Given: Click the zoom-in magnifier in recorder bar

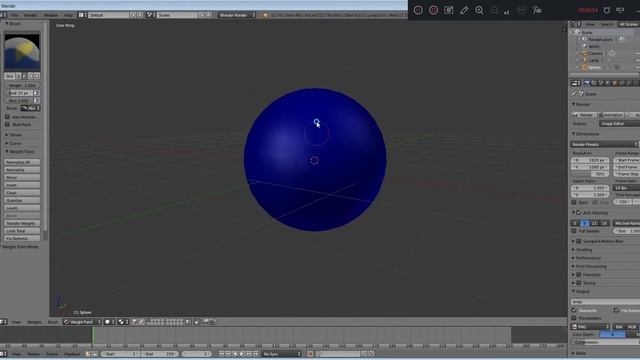Looking at the screenshot, I should [479, 10].
